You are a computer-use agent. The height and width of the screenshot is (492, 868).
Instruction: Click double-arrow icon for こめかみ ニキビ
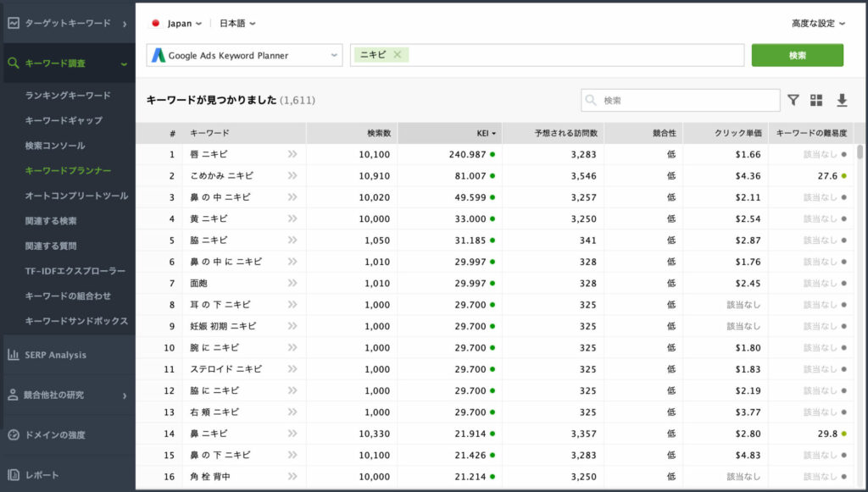(292, 176)
